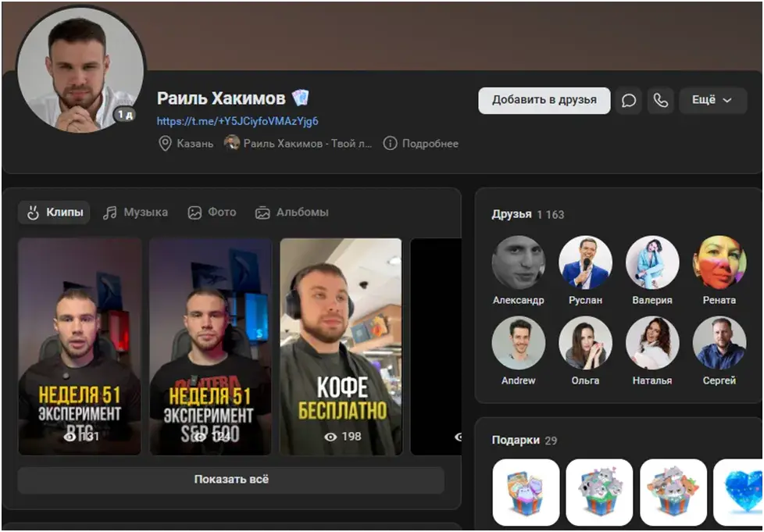Open friend Andrew's avatar

coord(519,343)
